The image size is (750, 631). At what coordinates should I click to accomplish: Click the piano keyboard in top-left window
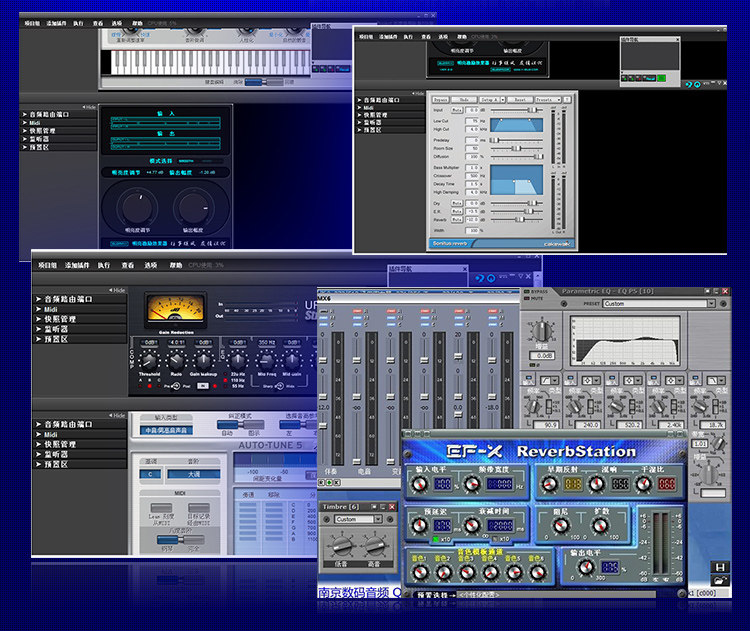[x=210, y=62]
